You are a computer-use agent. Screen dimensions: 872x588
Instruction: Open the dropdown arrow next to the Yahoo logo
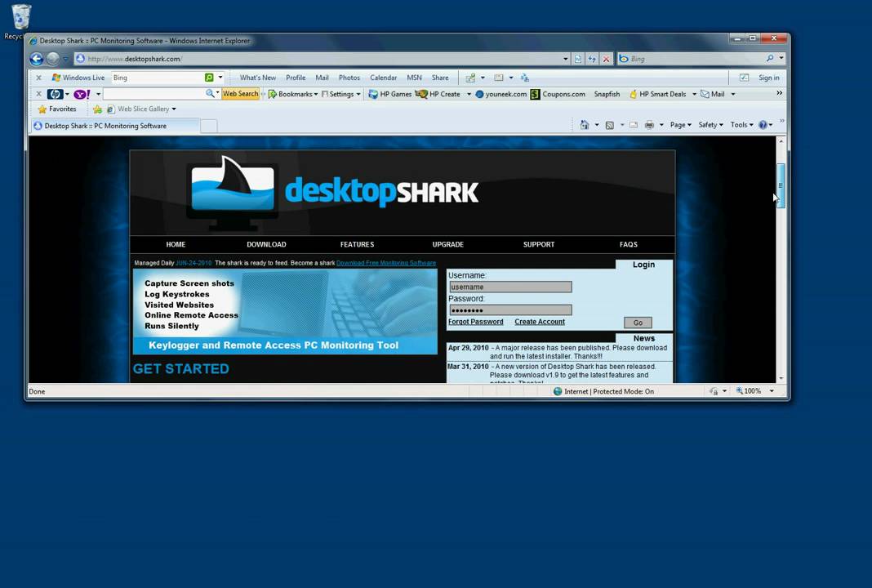click(x=99, y=94)
